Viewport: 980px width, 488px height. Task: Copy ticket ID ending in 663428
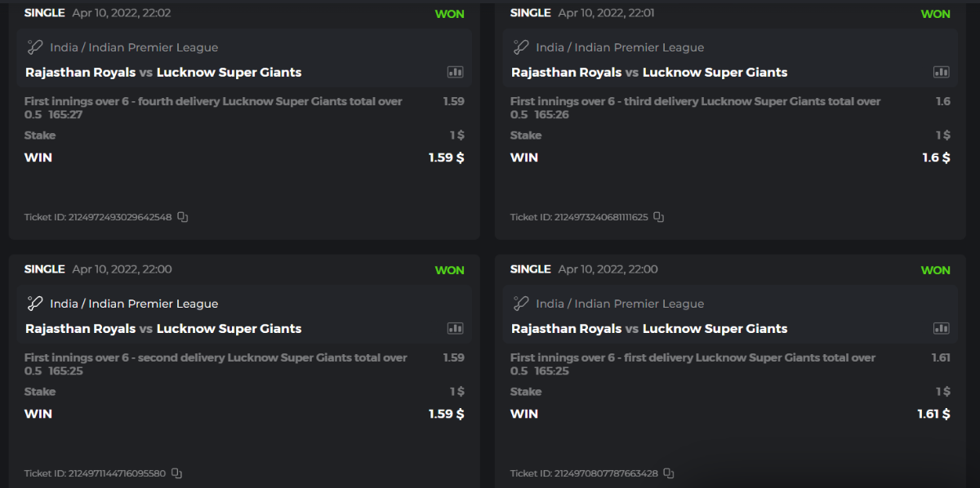click(x=669, y=473)
